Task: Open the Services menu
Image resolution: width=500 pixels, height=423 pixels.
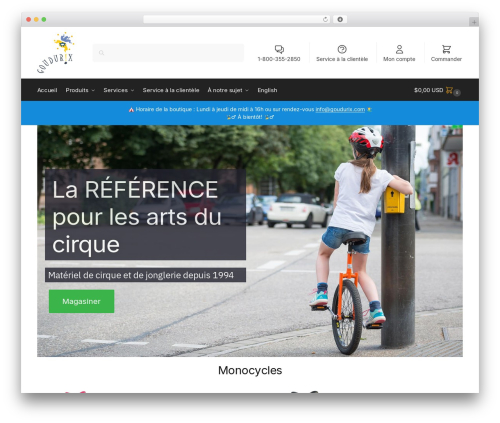Action: tap(115, 90)
